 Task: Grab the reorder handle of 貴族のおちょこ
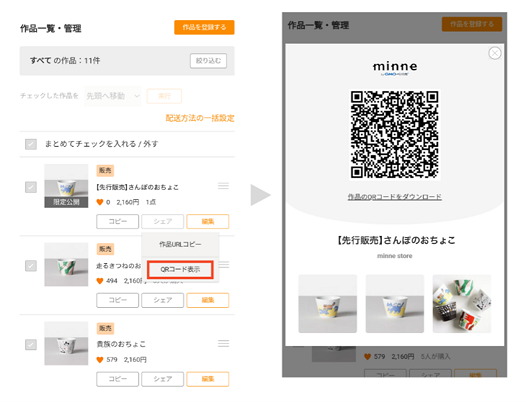223,343
